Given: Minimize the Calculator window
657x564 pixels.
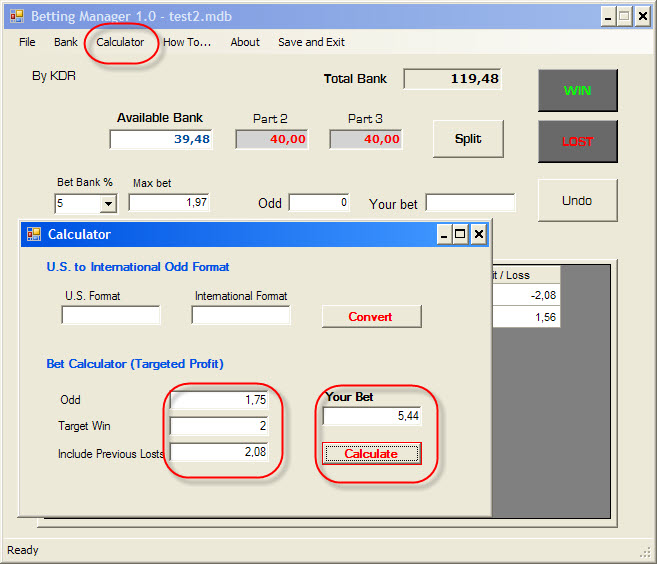Looking at the screenshot, I should click(x=444, y=234).
